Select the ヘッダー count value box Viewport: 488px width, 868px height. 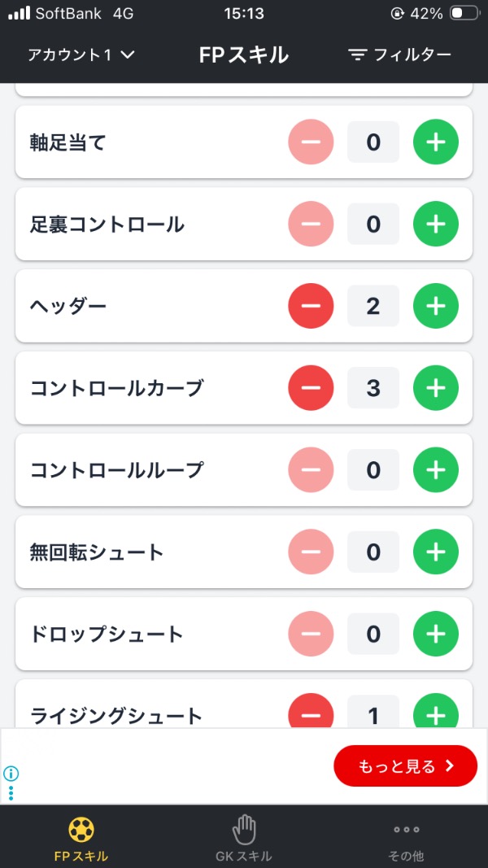[x=373, y=306]
